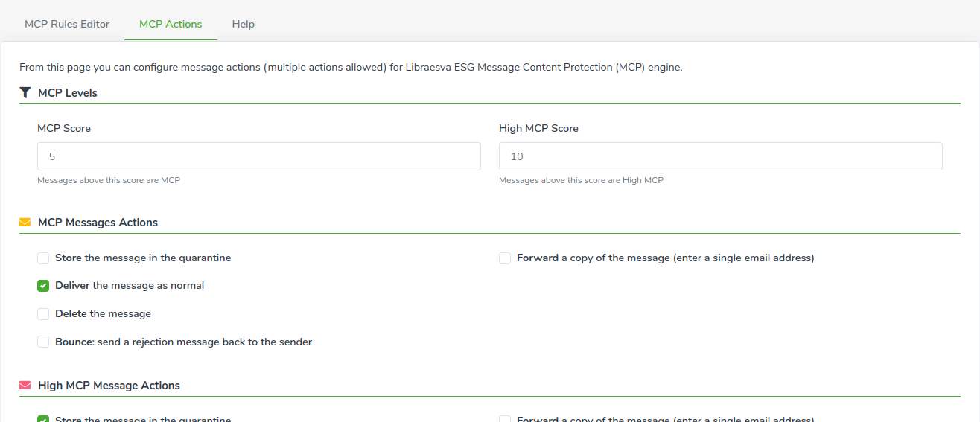Click the yellow envelope icon for MCP Messages Actions
Image resolution: width=980 pixels, height=422 pixels.
coord(25,223)
